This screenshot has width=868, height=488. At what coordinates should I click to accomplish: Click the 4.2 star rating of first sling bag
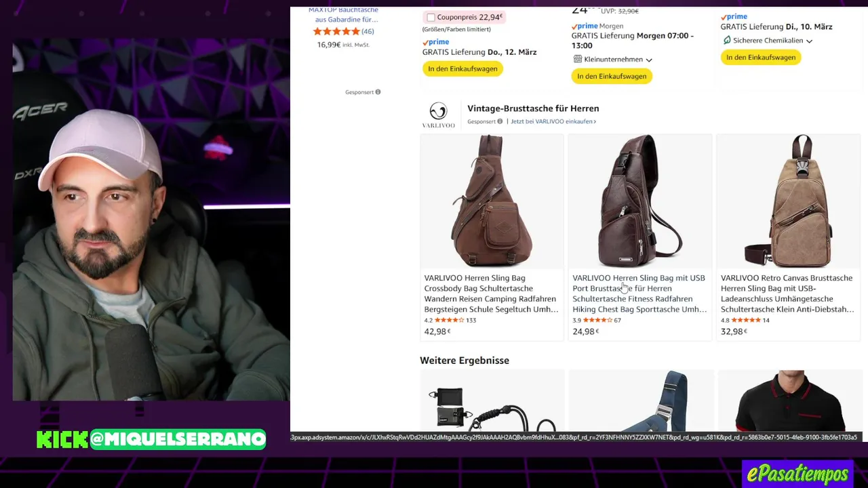point(449,320)
